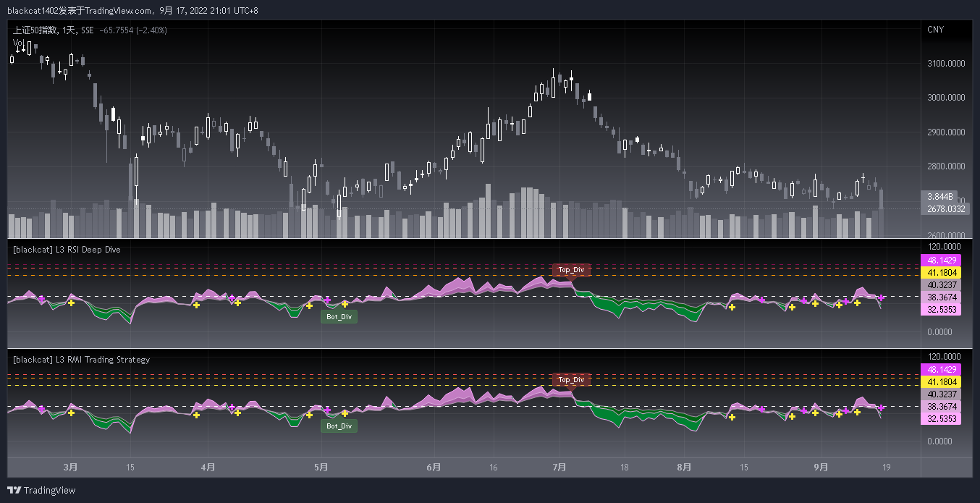Image resolution: width=980 pixels, height=503 pixels.
Task: Click the 2678.0332 last price label
Action: coord(946,208)
